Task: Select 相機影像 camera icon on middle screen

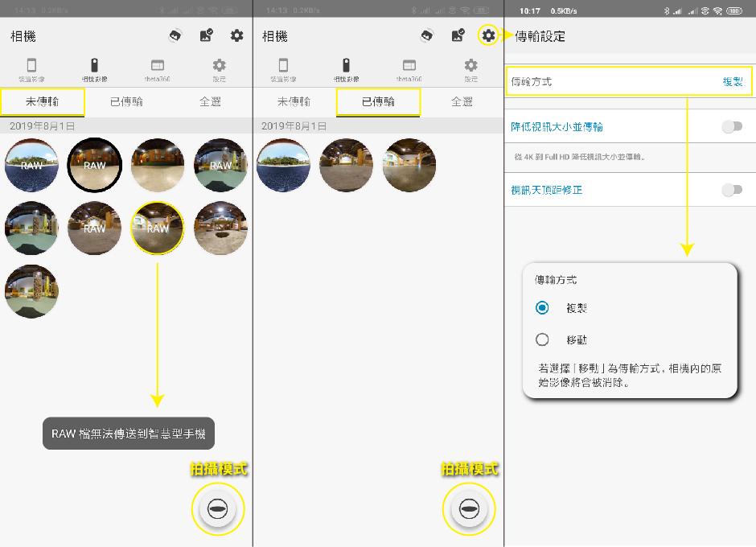Action: tap(346, 70)
